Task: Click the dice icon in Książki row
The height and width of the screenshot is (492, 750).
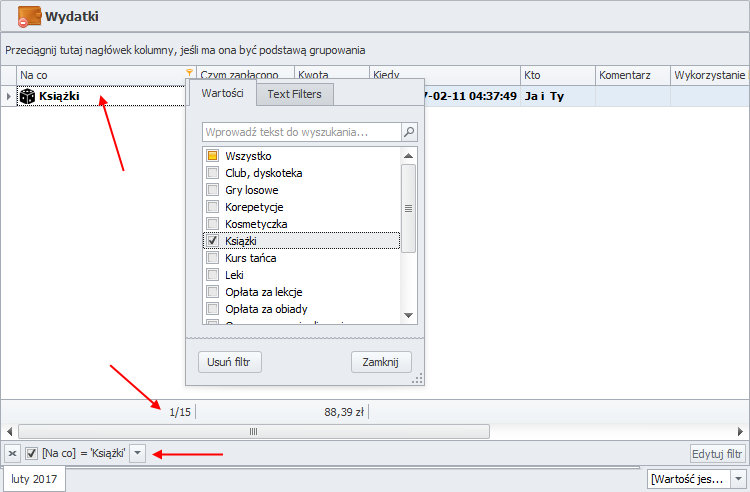Action: coord(28,97)
